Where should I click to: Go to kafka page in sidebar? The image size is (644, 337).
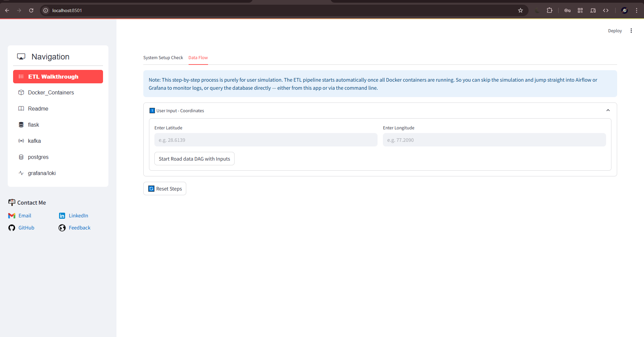click(x=34, y=141)
